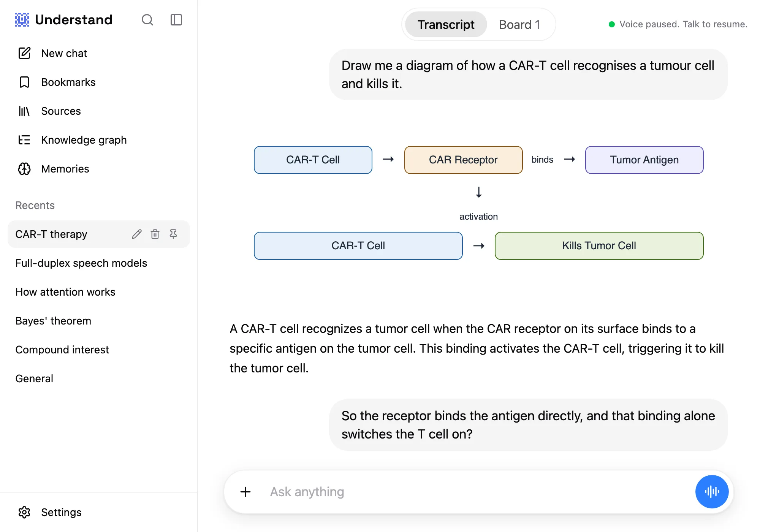This screenshot has width=760, height=532.
Task: Open Settings in the sidebar
Action: point(99,512)
